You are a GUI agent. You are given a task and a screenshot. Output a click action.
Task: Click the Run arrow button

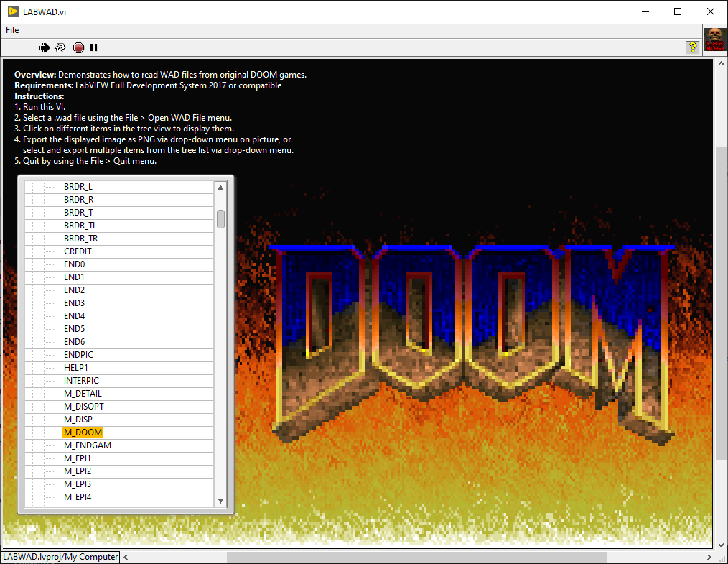click(45, 47)
